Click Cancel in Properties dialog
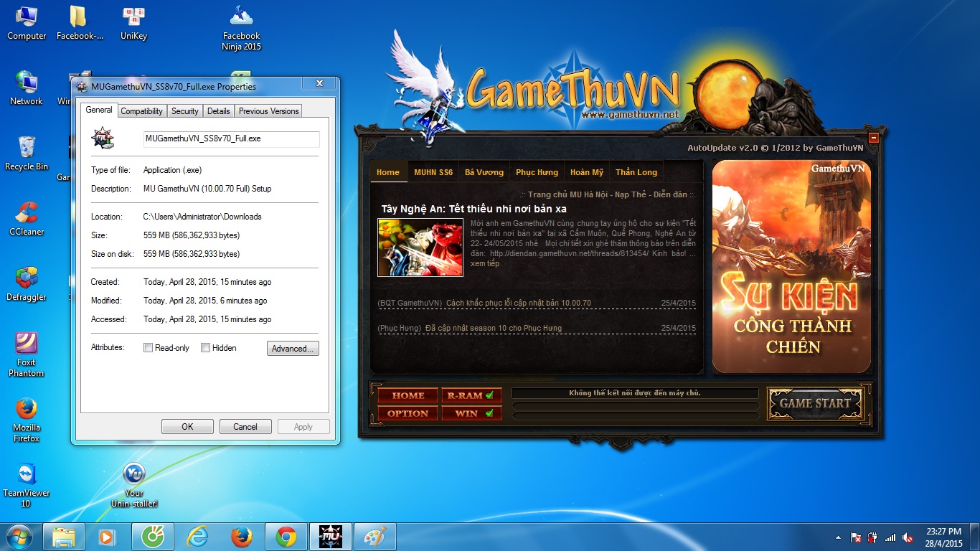 pyautogui.click(x=245, y=427)
